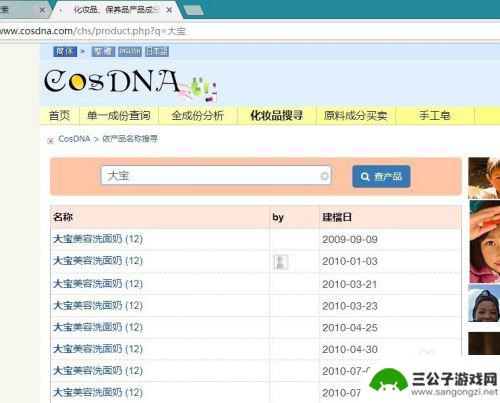Image resolution: width=500 pixels, height=403 pixels.
Task: Open 全成份分析 menu item
Action: click(198, 116)
